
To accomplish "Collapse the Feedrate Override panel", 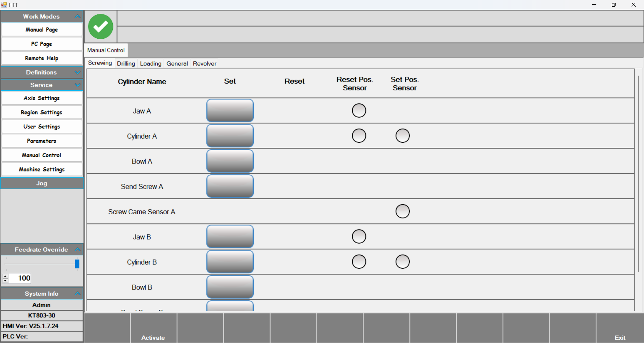I will click(78, 249).
